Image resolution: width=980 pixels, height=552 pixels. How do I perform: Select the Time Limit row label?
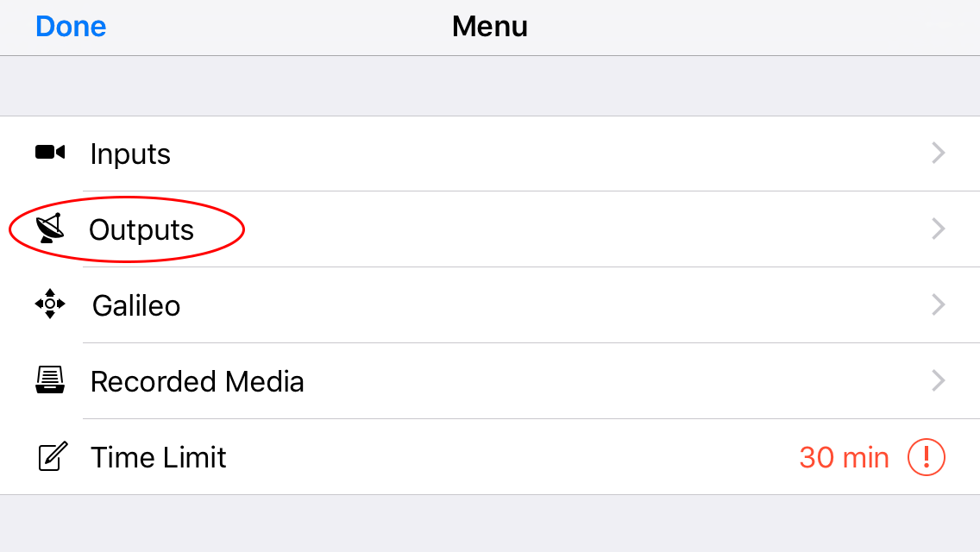point(158,457)
